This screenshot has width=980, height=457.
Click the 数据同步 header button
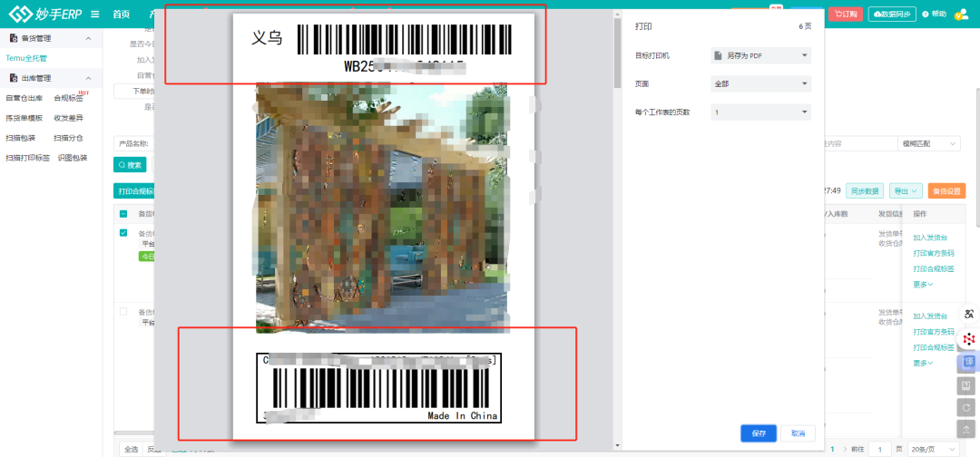(x=893, y=14)
